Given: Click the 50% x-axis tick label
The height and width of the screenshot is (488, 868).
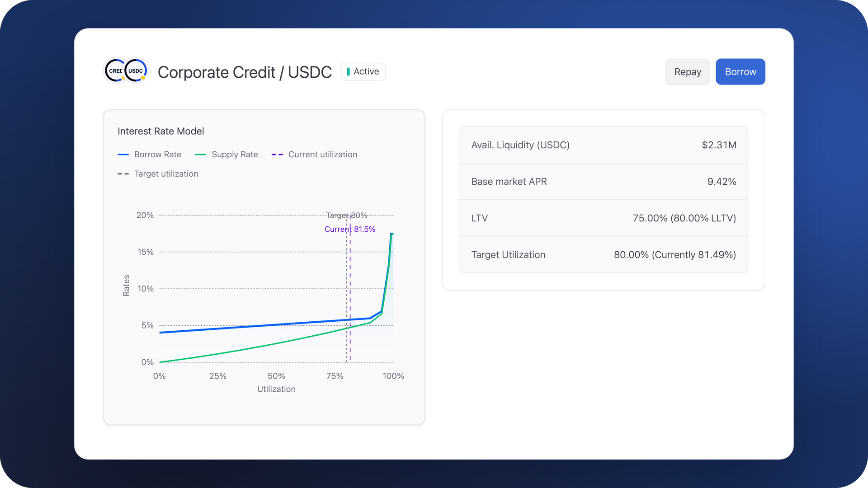Looking at the screenshot, I should [276, 376].
